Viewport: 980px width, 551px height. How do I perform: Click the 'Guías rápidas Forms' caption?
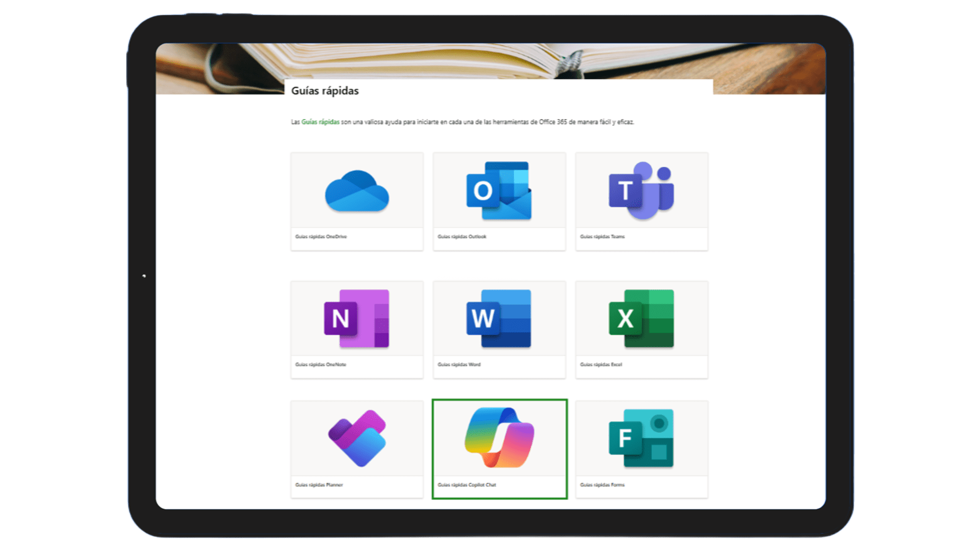click(x=602, y=485)
